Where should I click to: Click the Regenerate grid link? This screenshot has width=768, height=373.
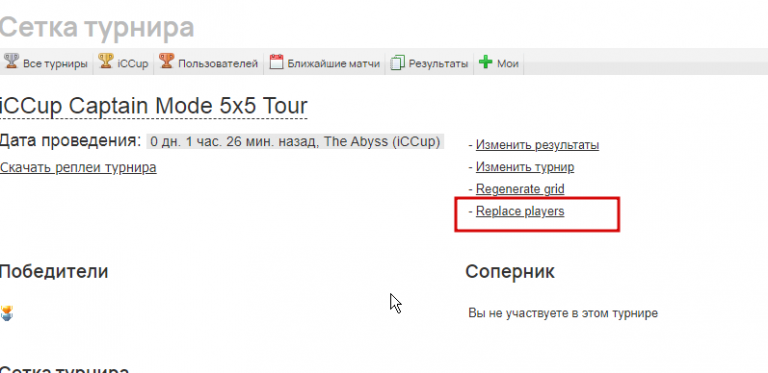(x=520, y=189)
